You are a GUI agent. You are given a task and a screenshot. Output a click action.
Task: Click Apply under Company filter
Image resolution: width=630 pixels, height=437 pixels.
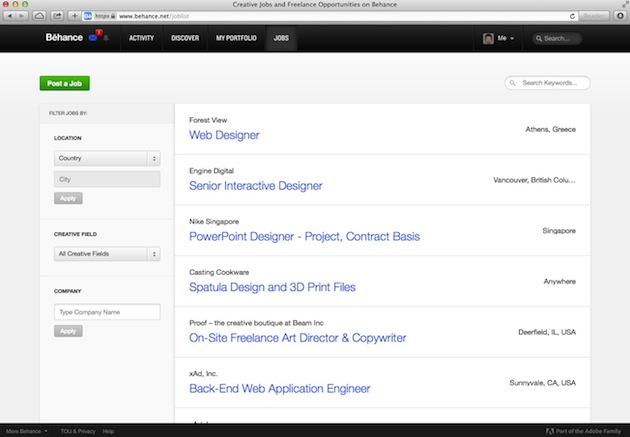(68, 331)
